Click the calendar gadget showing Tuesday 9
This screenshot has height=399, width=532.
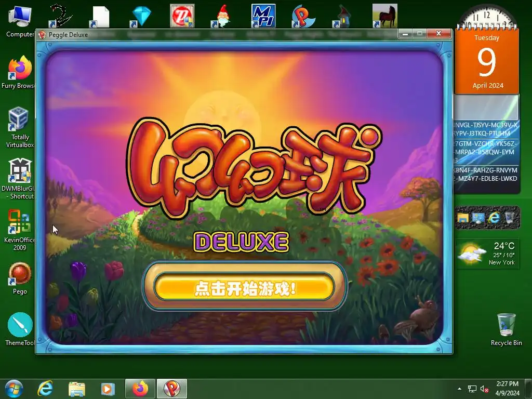tap(487, 62)
